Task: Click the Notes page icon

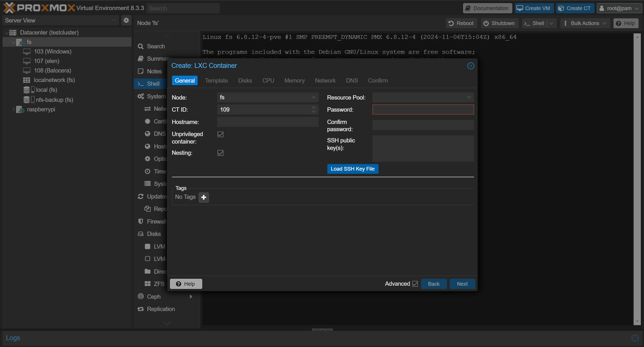Action: pyautogui.click(x=141, y=71)
